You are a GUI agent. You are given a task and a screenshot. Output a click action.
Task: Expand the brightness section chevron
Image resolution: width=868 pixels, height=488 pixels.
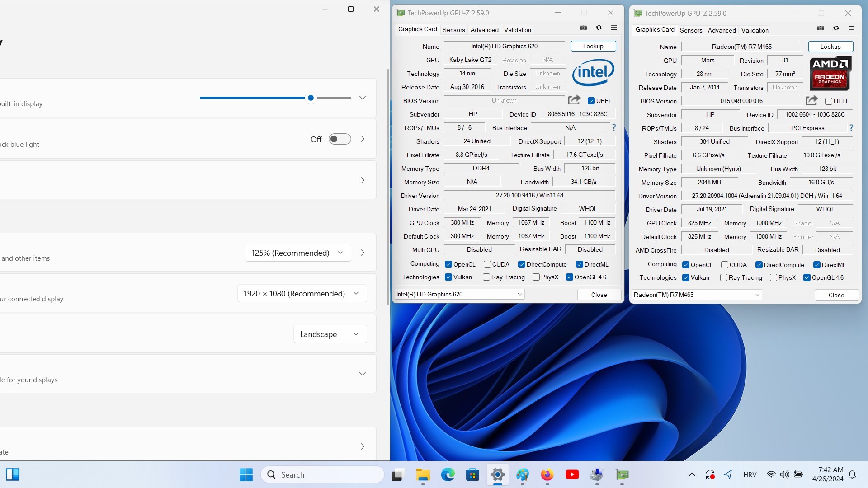(363, 98)
